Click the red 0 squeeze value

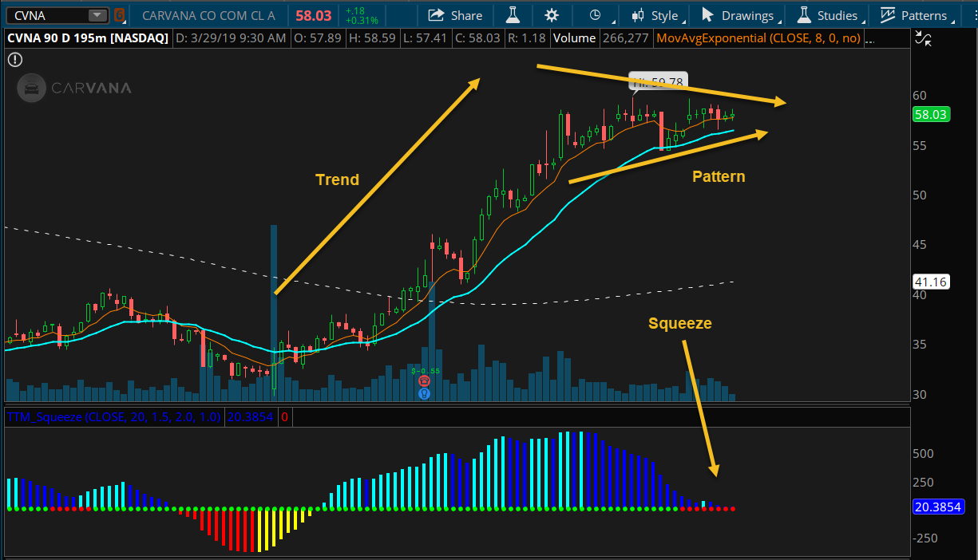pyautogui.click(x=284, y=416)
